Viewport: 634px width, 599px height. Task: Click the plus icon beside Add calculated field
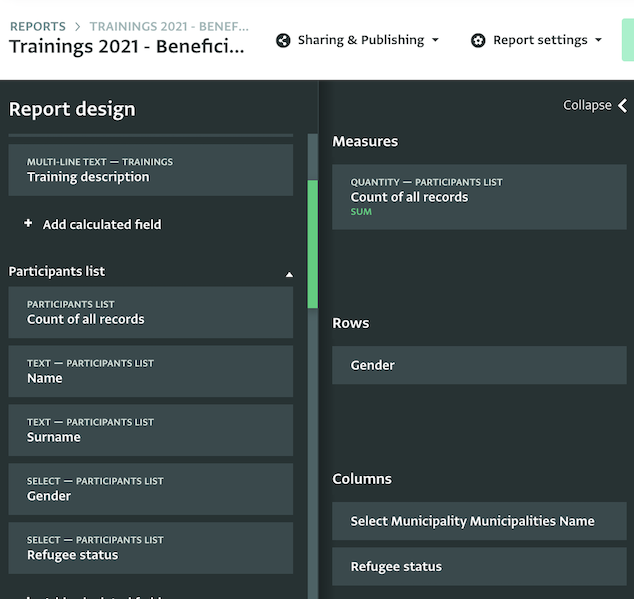click(28, 223)
